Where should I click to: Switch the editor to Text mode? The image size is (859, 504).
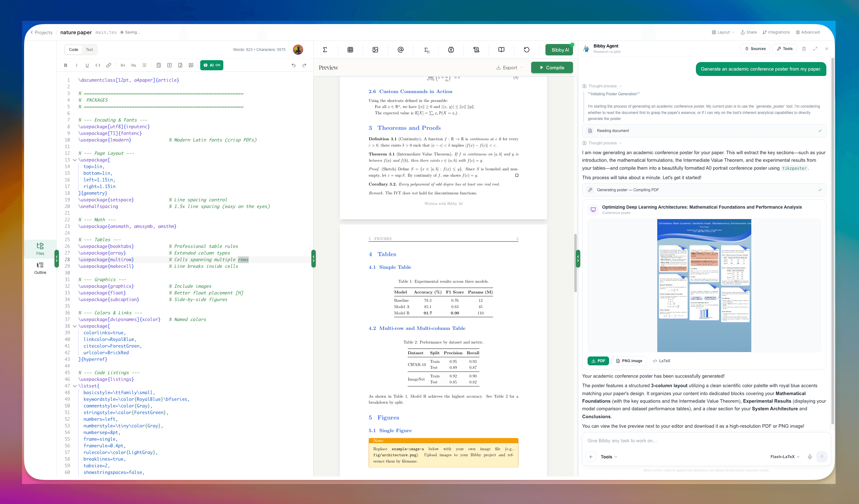coord(89,50)
